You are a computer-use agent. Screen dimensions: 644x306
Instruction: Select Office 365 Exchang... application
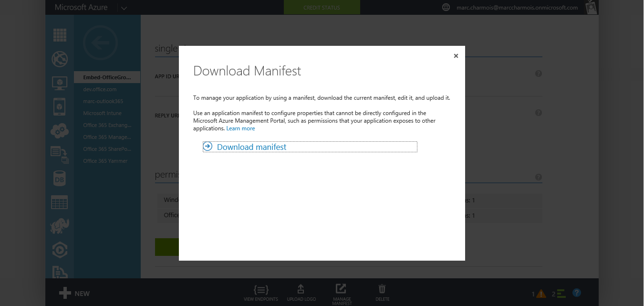107,125
